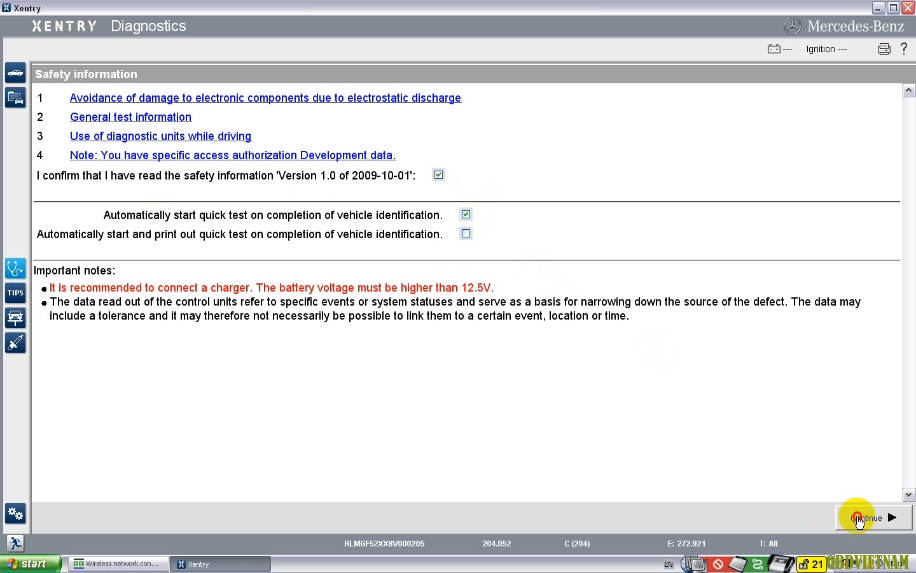The width and height of the screenshot is (916, 573).
Task: Click the printer icon in header
Action: [x=884, y=49]
